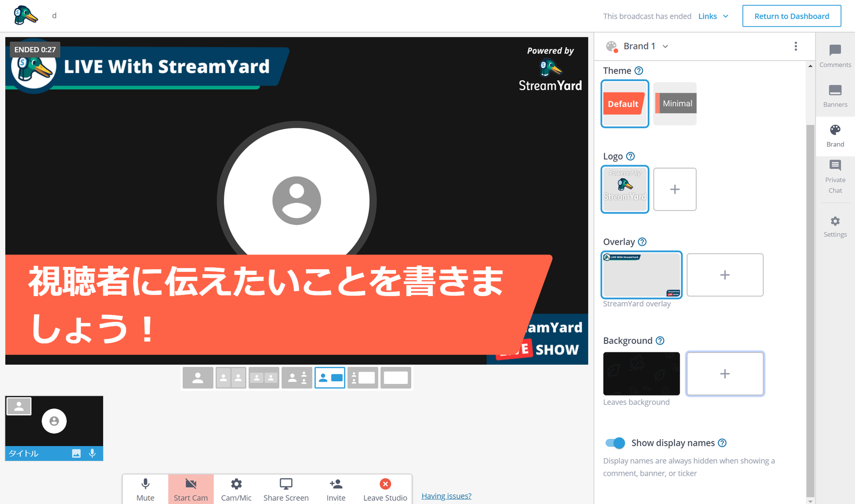855x504 pixels.
Task: Select the fullscreen screen-only layout
Action: coord(396,378)
